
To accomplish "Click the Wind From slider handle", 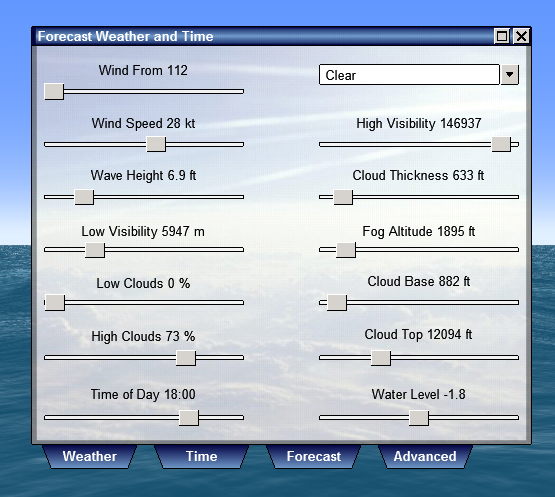I will (54, 92).
